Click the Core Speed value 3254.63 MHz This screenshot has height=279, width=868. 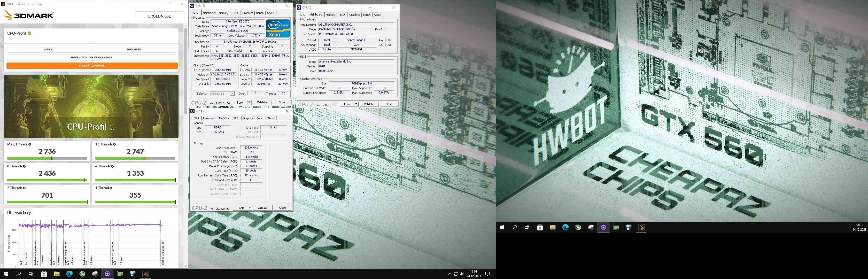pyautogui.click(x=223, y=70)
